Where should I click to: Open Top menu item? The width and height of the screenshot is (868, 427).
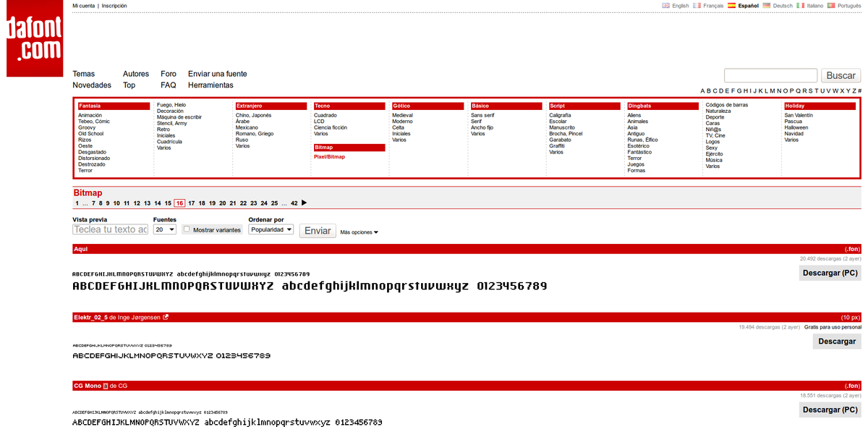pos(129,85)
